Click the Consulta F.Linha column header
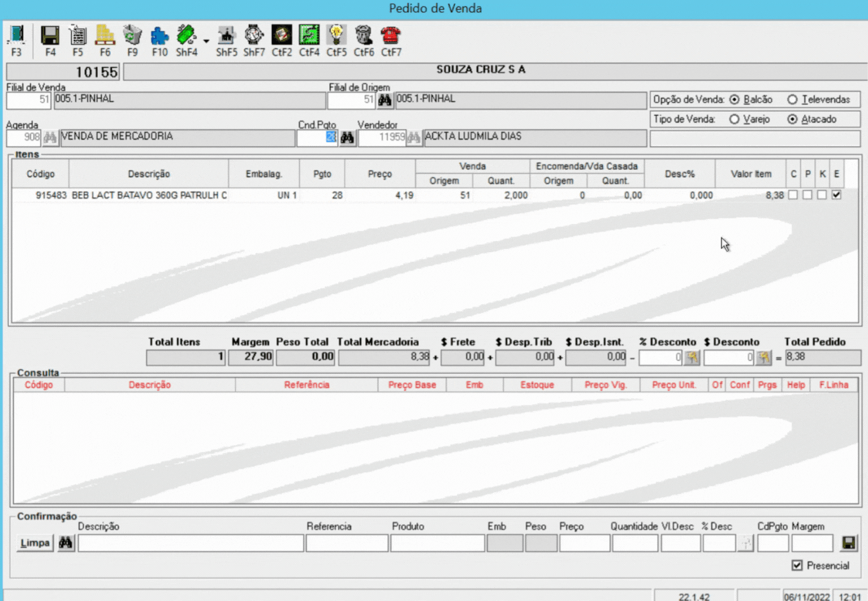 834,385
